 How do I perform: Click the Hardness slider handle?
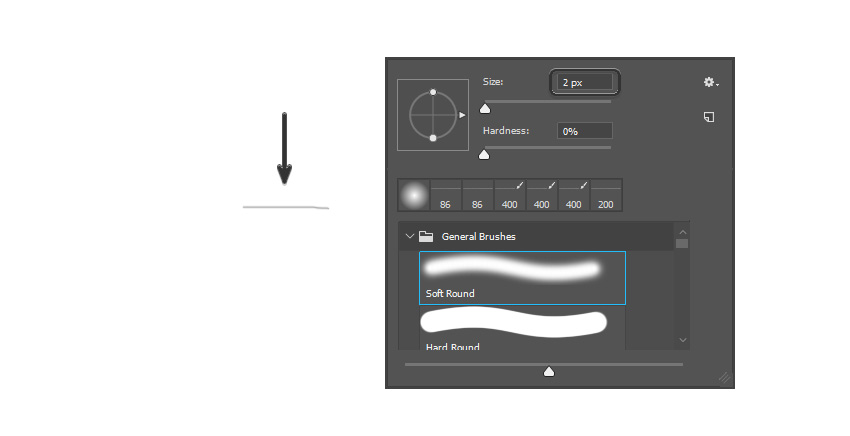click(484, 155)
